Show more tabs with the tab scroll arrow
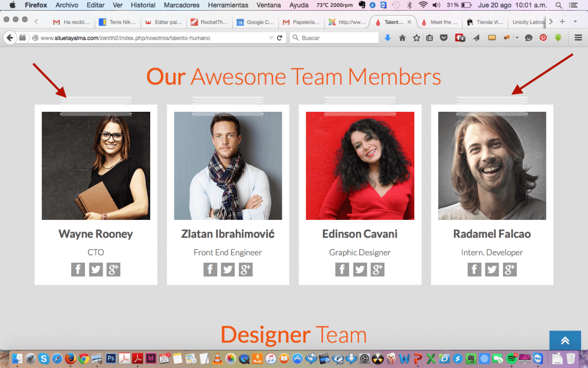The height and width of the screenshot is (368, 588). [x=551, y=22]
